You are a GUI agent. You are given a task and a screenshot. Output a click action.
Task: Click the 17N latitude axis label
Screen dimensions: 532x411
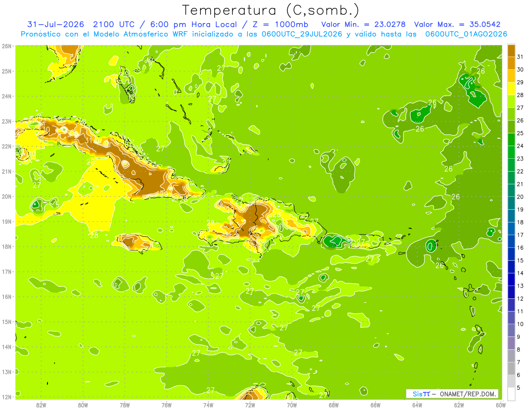(6, 271)
